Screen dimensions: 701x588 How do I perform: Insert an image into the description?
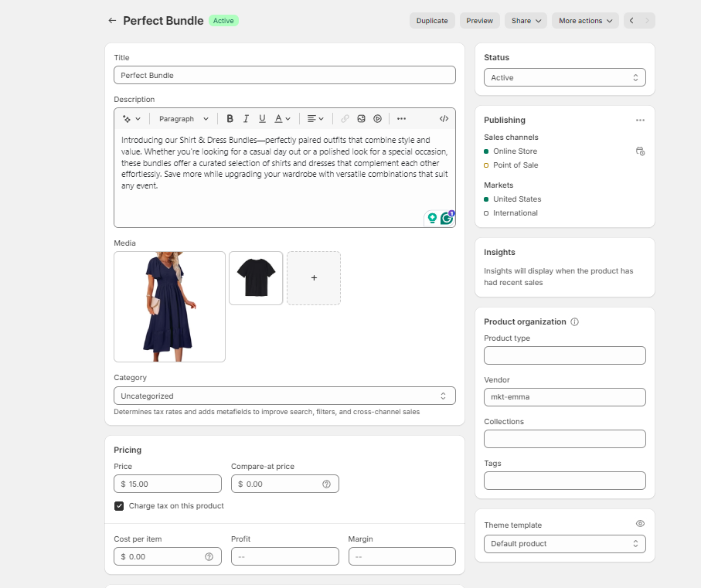tap(361, 118)
